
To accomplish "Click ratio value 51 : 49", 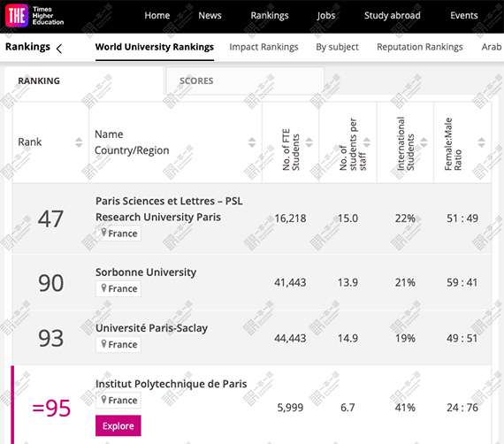I will coord(462,218).
